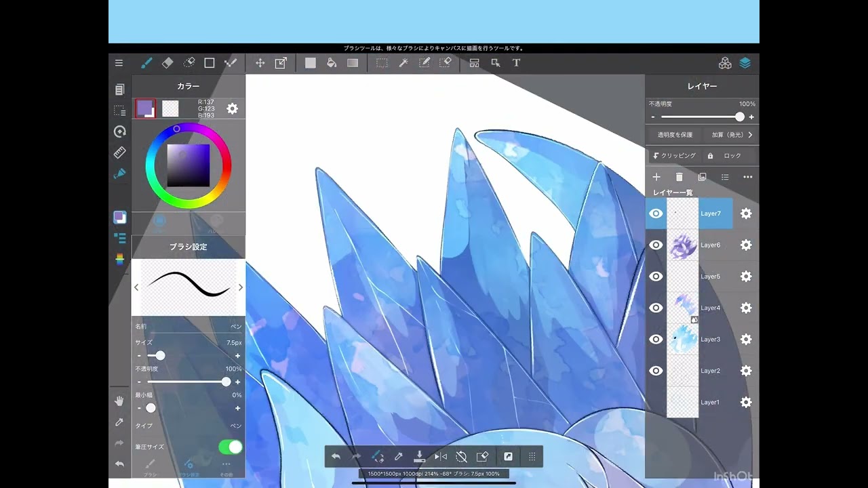Open Layer7 settings gear
Image resolution: width=868 pixels, height=488 pixels.
coord(746,213)
